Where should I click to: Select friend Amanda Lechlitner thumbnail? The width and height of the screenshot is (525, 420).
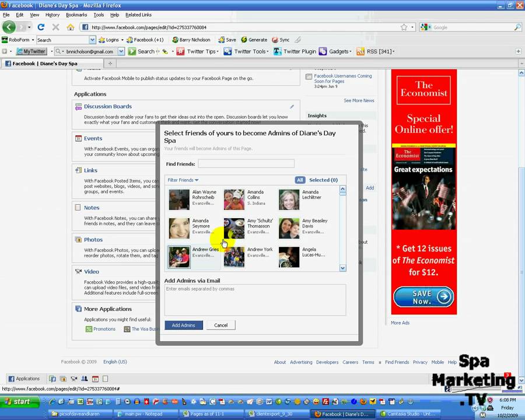pos(289,199)
